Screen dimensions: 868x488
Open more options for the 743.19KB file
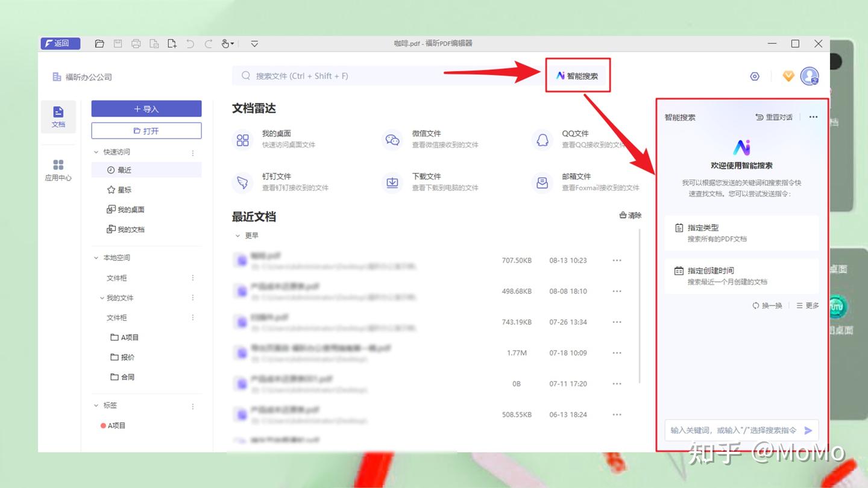pyautogui.click(x=617, y=322)
